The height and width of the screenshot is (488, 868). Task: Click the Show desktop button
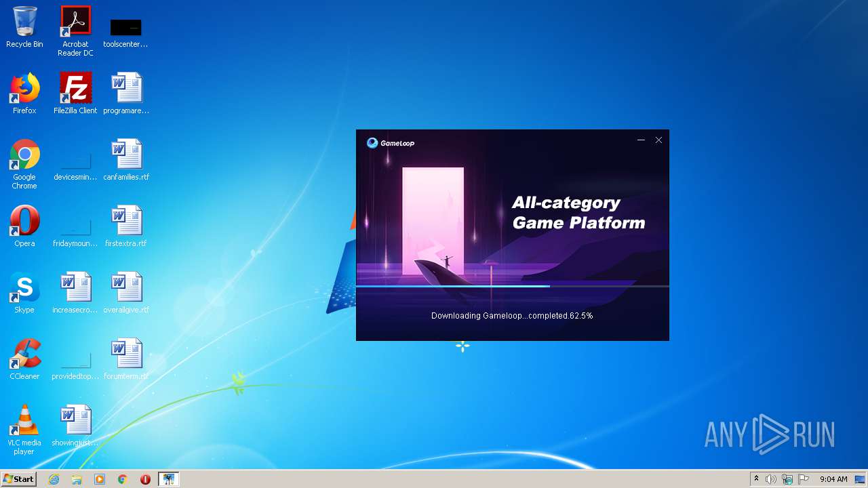coord(861,479)
